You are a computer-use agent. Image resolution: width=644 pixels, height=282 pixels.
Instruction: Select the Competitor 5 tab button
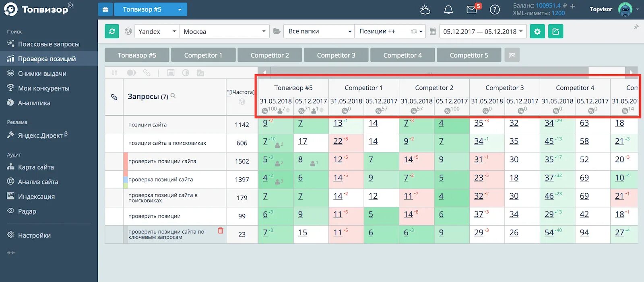point(469,55)
